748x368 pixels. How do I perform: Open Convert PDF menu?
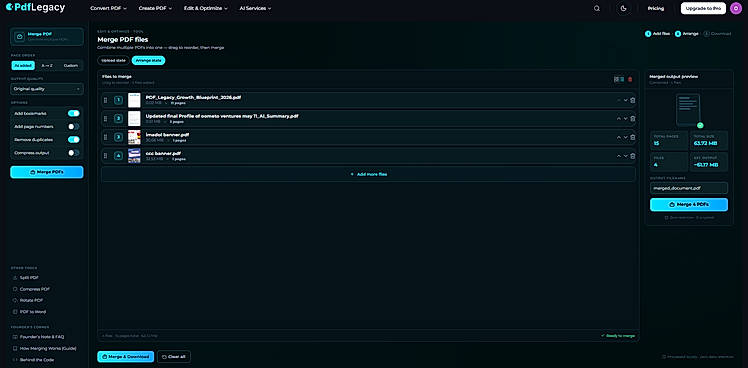coord(108,8)
